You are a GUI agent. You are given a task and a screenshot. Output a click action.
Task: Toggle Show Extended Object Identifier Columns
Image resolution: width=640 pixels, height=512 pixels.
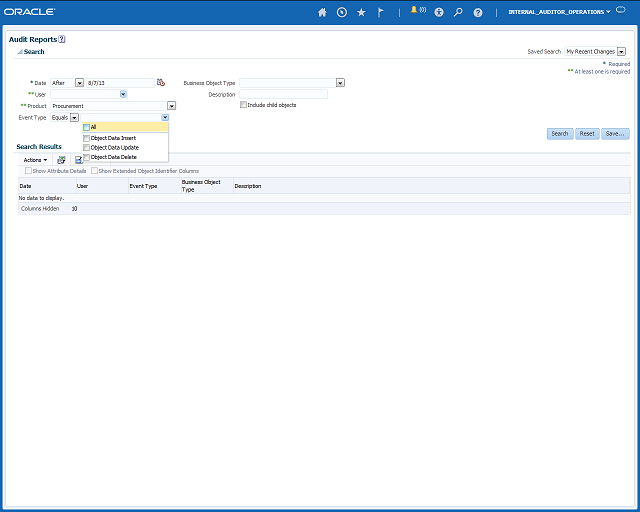94,171
